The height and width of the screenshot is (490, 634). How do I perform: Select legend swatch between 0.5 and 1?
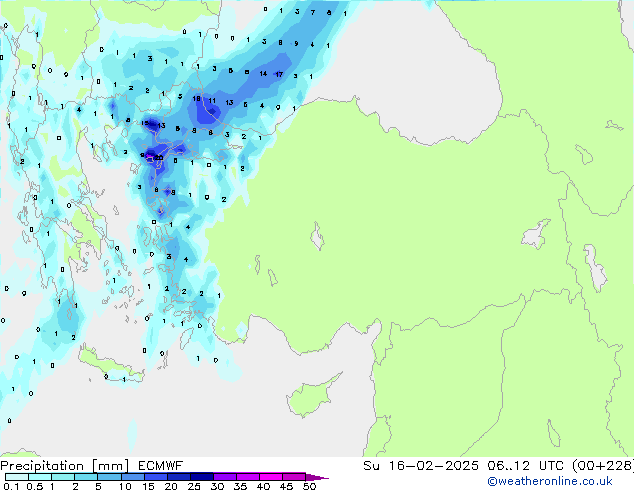point(40,477)
